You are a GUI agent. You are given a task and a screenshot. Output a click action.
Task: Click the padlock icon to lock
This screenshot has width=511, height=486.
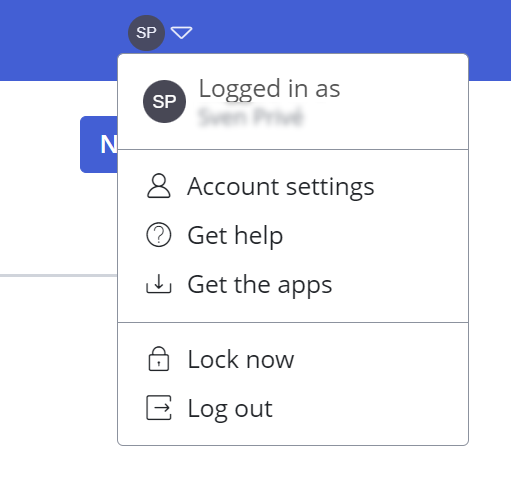[159, 359]
